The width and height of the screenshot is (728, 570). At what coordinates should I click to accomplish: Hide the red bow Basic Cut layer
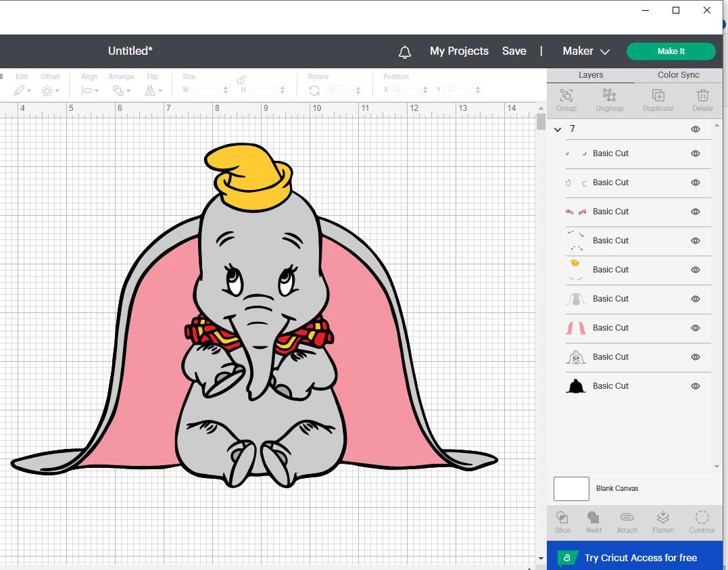695,212
